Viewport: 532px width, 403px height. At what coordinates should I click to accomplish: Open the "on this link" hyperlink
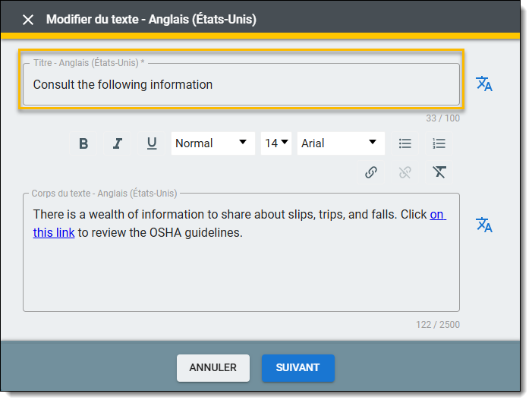[x=54, y=233]
